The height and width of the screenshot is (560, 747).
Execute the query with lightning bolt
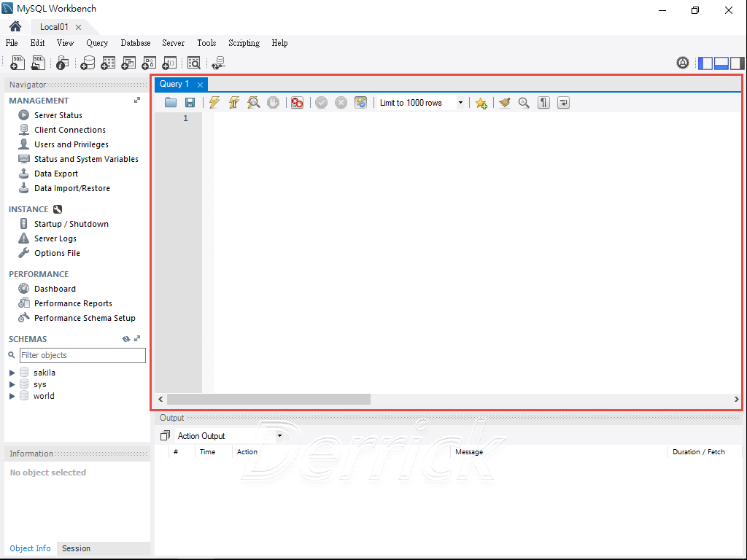pyautogui.click(x=214, y=102)
